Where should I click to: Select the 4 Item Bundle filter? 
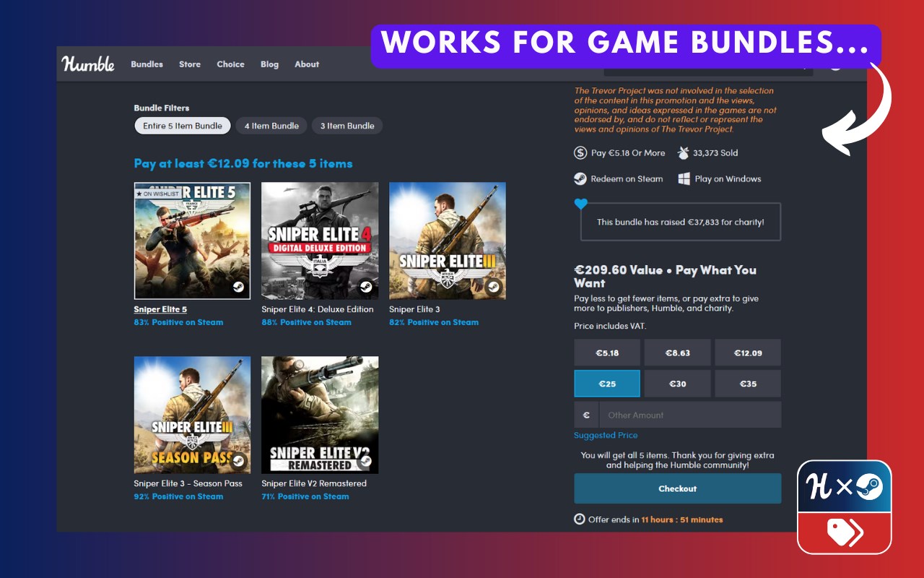(x=271, y=126)
